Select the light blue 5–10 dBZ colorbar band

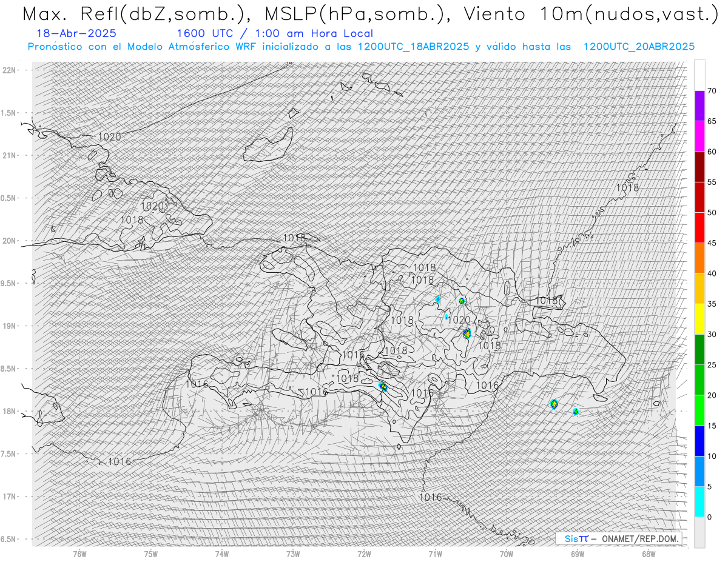[x=699, y=471]
